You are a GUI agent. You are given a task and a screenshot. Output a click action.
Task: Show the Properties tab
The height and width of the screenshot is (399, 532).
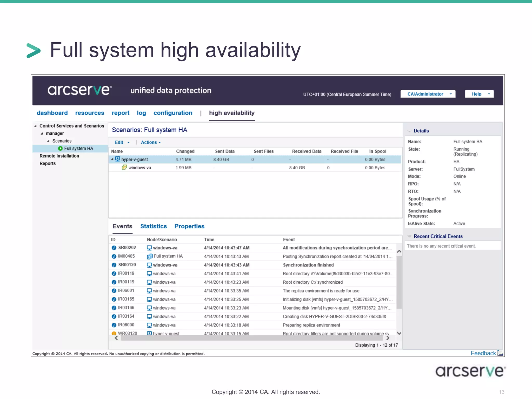189,226
